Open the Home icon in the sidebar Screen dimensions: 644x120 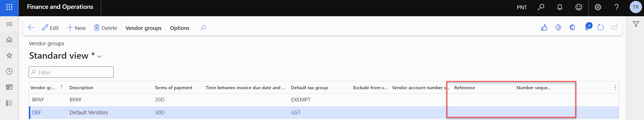click(9, 40)
